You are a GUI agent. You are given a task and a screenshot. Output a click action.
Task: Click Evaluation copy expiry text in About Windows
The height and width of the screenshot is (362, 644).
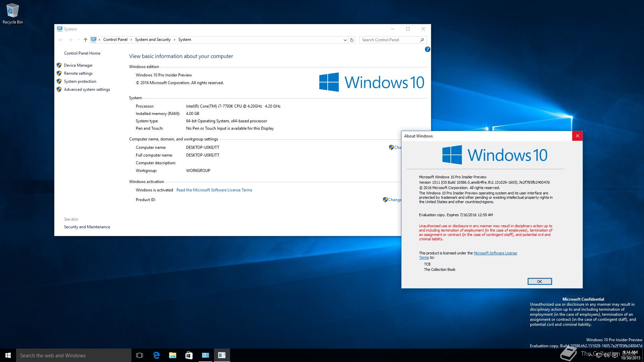456,215
